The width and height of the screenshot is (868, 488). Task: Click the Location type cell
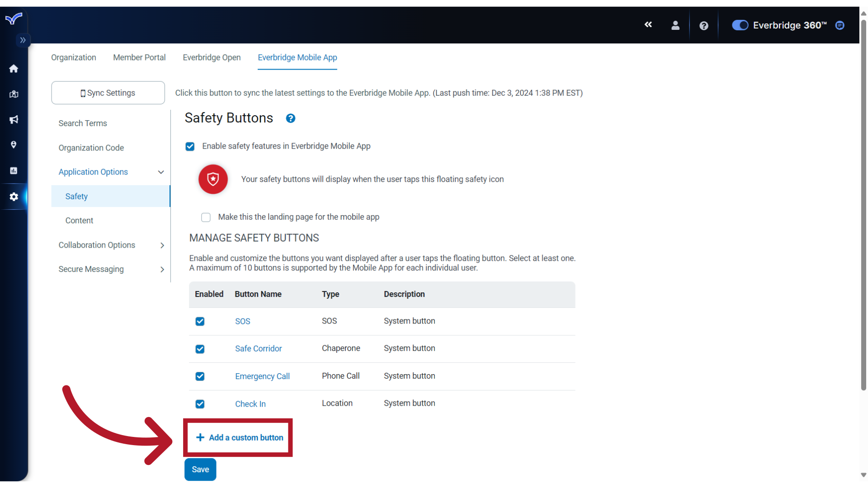click(337, 403)
